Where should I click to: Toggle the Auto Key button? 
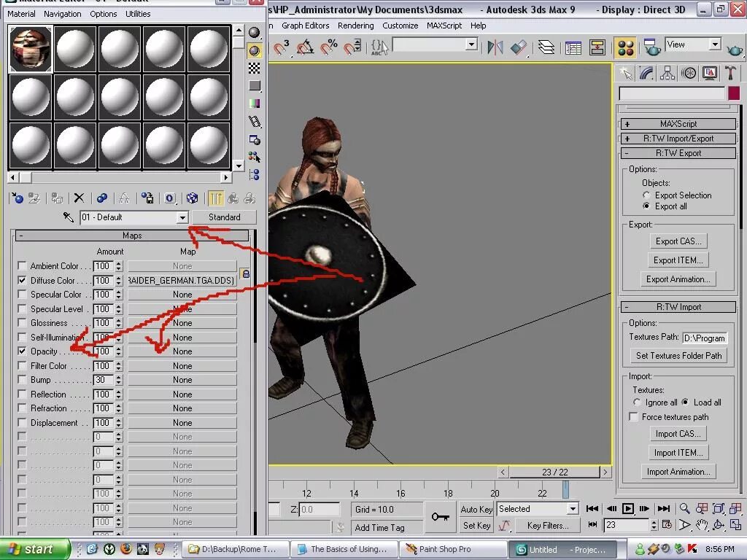[x=476, y=510]
